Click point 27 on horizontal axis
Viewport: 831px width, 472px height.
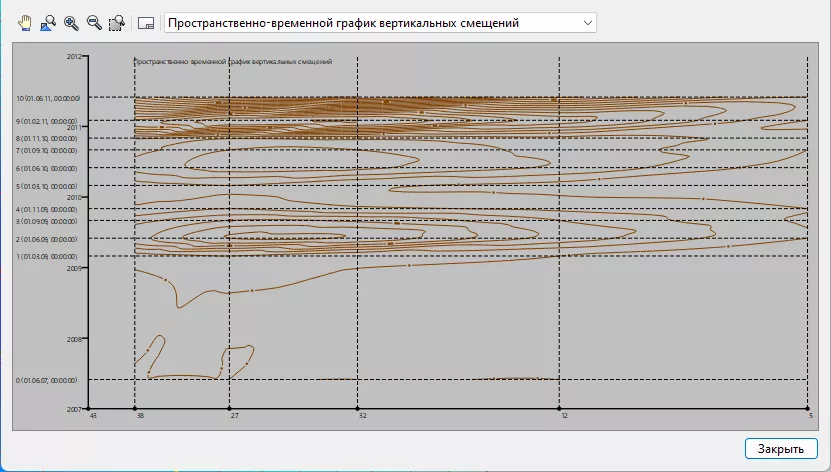tap(233, 415)
